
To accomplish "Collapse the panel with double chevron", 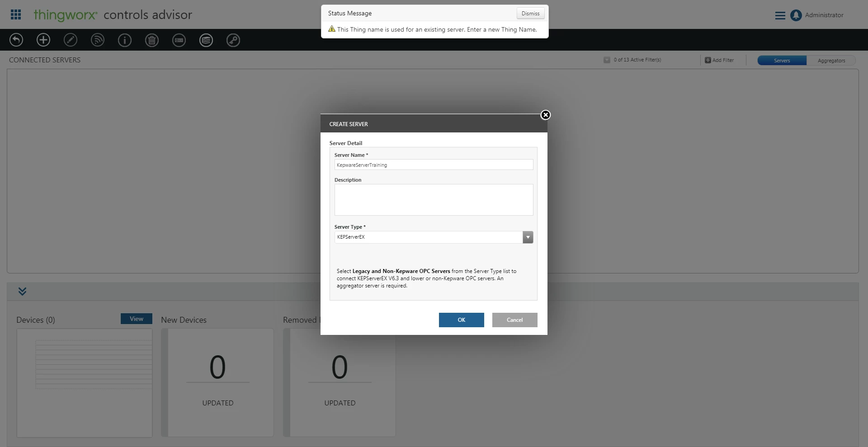I will pyautogui.click(x=22, y=292).
